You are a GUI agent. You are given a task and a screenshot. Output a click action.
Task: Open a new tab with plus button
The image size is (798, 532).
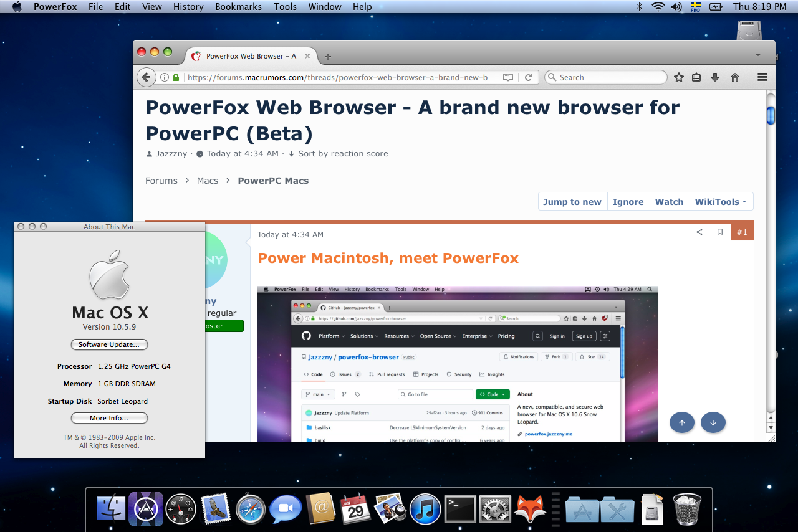pos(328,56)
